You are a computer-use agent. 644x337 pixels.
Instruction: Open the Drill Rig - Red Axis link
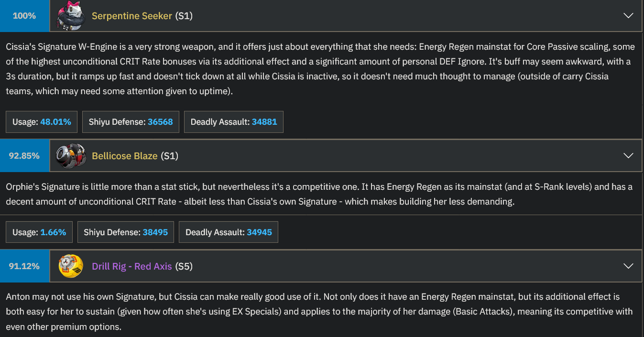click(132, 266)
